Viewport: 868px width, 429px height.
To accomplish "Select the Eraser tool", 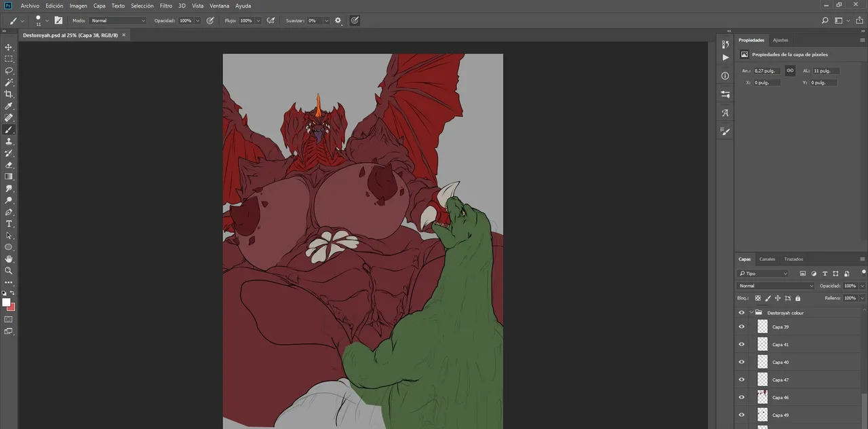I will click(9, 165).
